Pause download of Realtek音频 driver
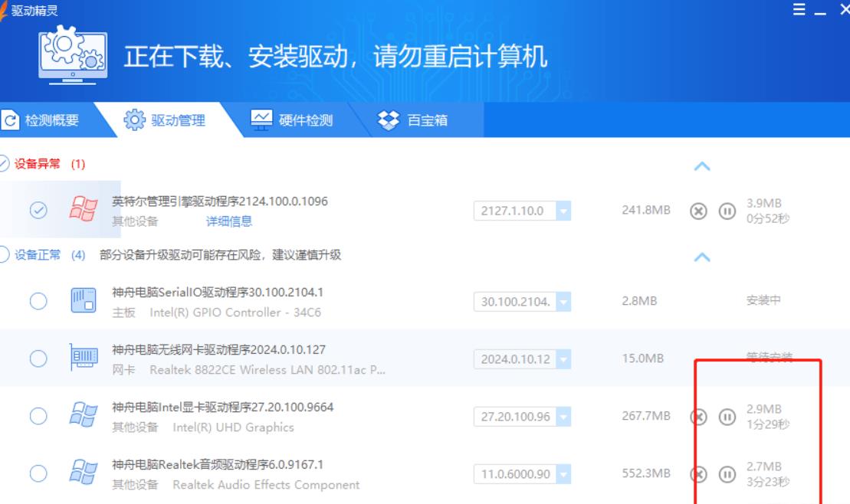850x504 pixels. point(727,474)
